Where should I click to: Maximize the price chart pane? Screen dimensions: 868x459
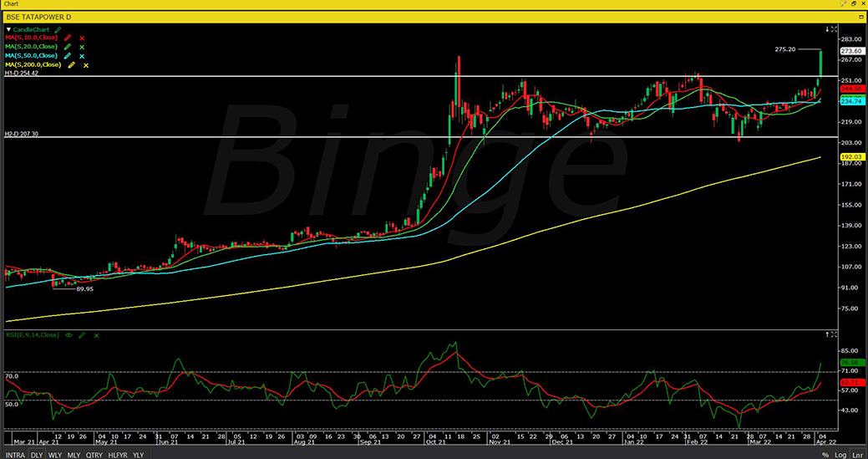click(x=835, y=28)
